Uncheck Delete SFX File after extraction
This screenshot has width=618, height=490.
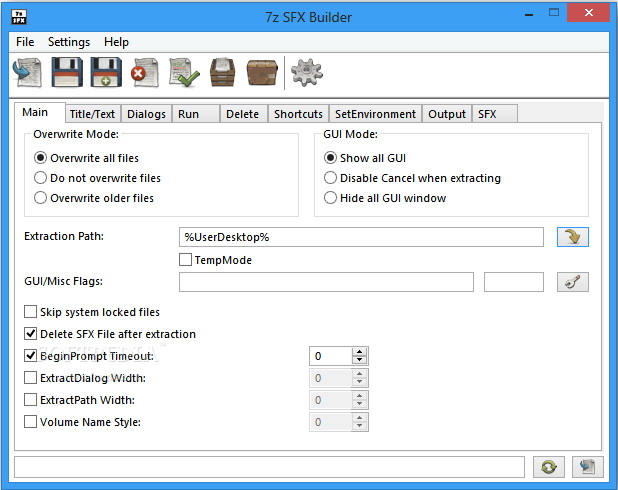point(30,334)
